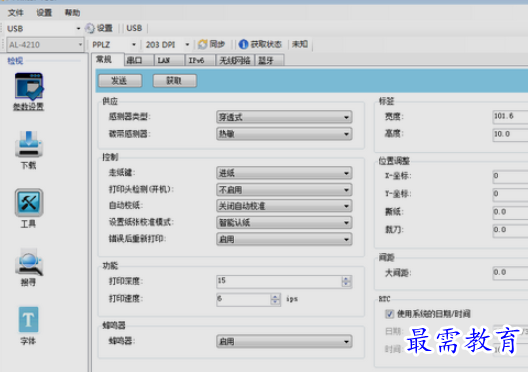The image size is (528, 372).
Task: Click the 打印深度 spinner arrows
Action: 346,281
